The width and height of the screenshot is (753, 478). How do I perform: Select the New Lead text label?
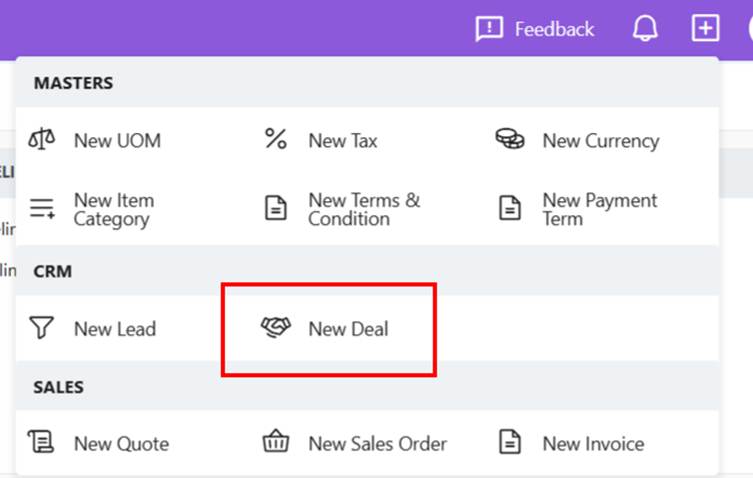point(115,328)
